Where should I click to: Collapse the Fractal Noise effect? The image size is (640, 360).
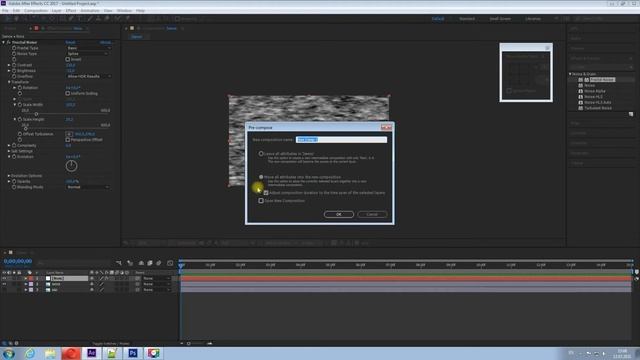4,42
